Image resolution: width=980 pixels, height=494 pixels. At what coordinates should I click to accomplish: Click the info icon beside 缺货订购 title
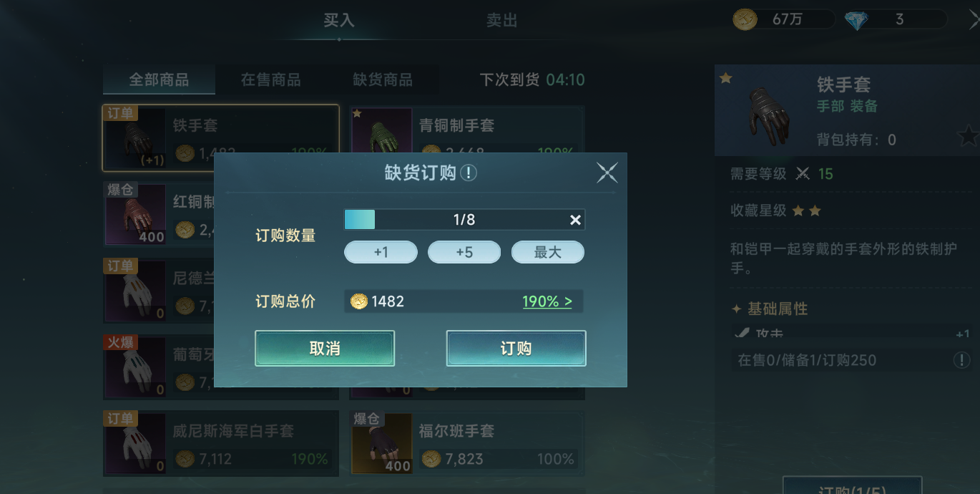pos(469,173)
